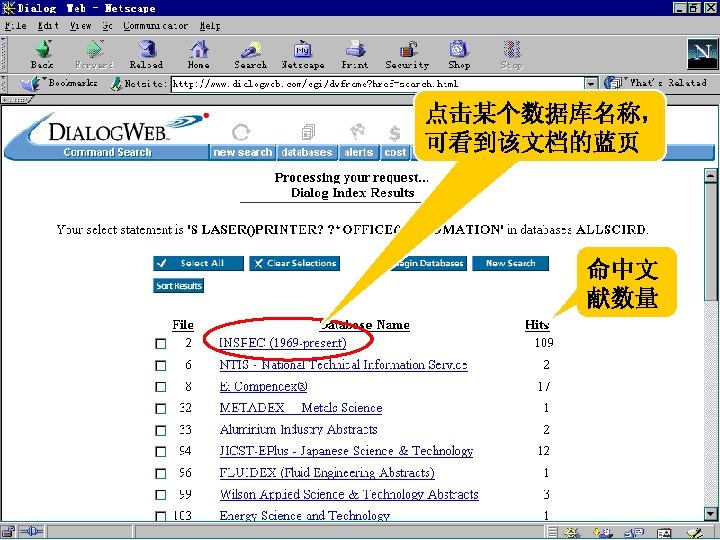
Task: Click the Netsite location icon
Action: pyautogui.click(x=117, y=84)
